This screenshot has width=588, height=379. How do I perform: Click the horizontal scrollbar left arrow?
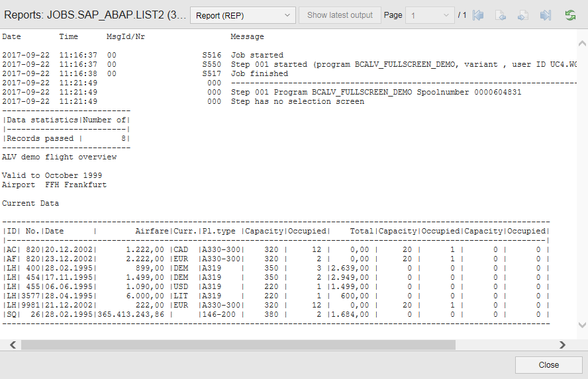(x=12, y=345)
